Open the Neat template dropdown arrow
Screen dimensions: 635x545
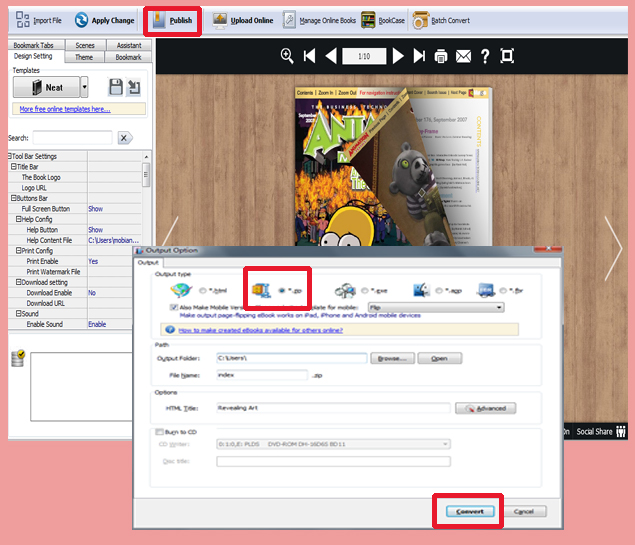84,87
